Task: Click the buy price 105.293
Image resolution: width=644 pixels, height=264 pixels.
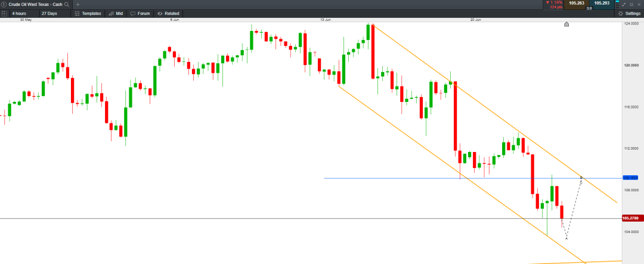Action: pos(603,4)
